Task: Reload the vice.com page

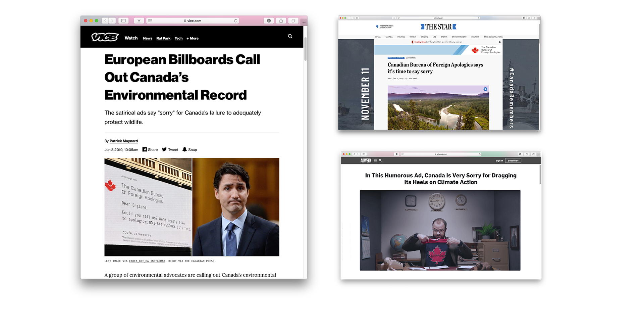Action: pos(236,20)
